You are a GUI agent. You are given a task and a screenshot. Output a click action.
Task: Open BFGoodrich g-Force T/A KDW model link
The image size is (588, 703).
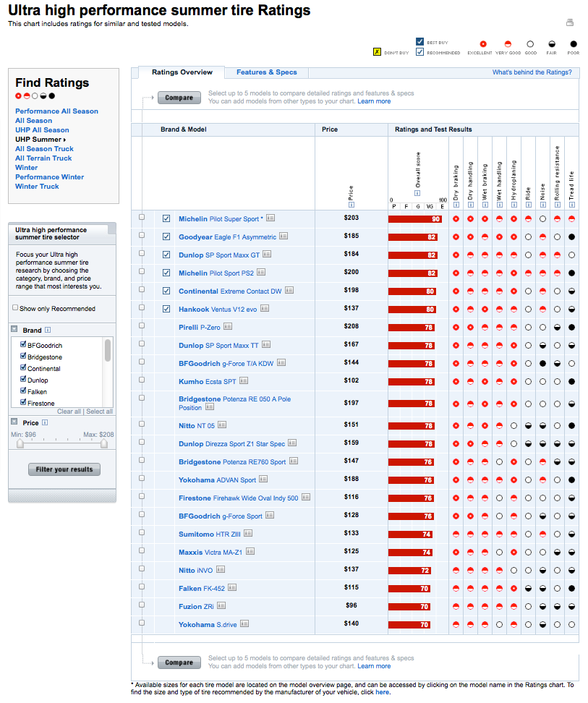point(226,364)
